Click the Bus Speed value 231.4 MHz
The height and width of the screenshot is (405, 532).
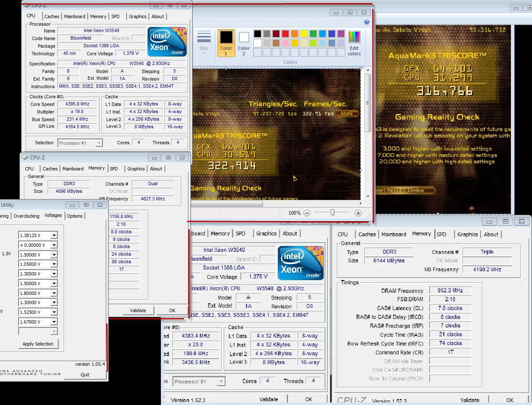click(x=77, y=119)
